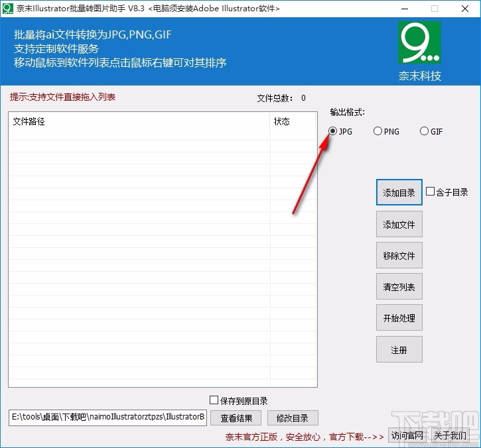Remove files with the 移除文件 button

tap(399, 255)
